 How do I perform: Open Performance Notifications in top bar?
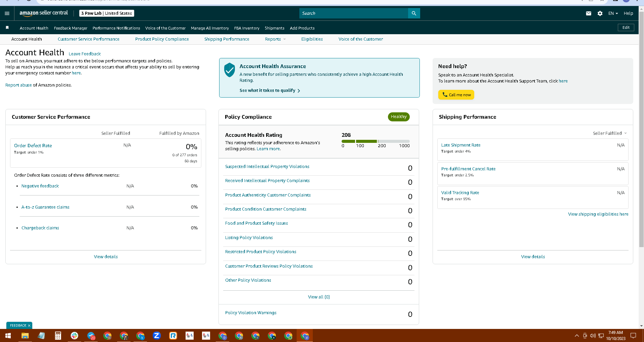point(116,28)
